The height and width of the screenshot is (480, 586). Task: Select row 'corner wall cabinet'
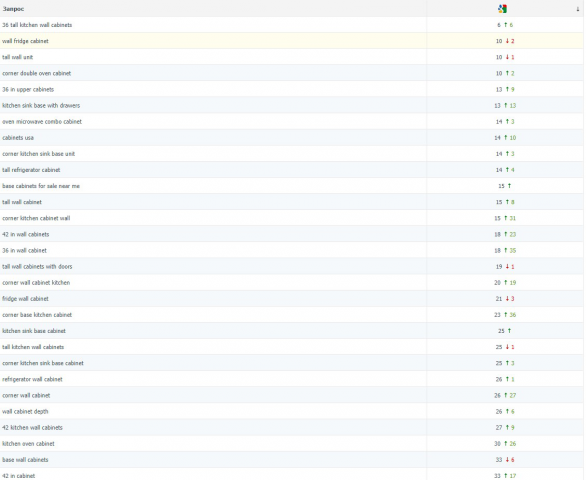(x=292, y=395)
